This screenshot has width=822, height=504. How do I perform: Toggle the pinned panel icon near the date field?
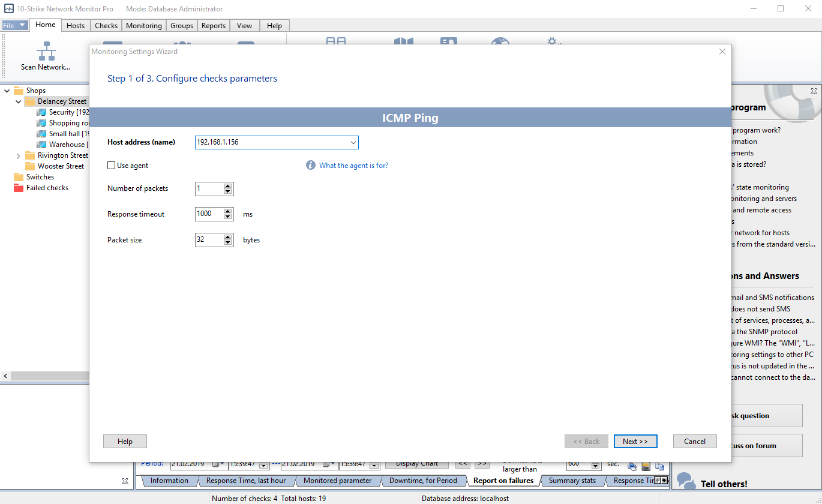[125, 481]
